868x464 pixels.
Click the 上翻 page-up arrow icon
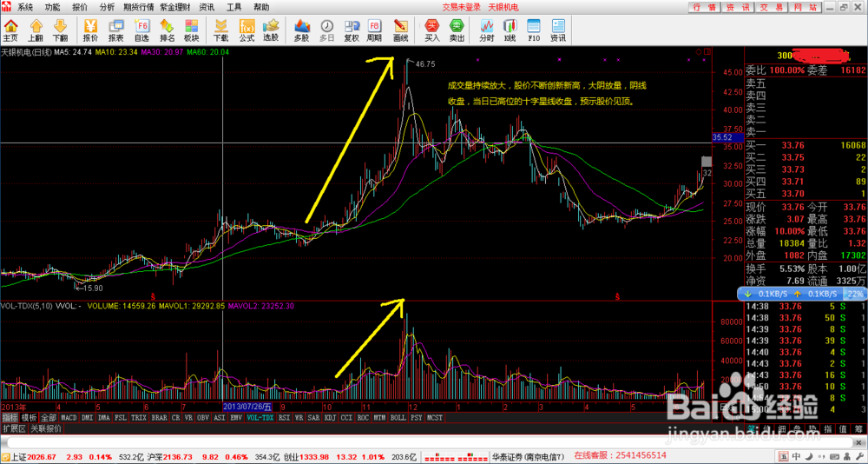click(x=36, y=30)
